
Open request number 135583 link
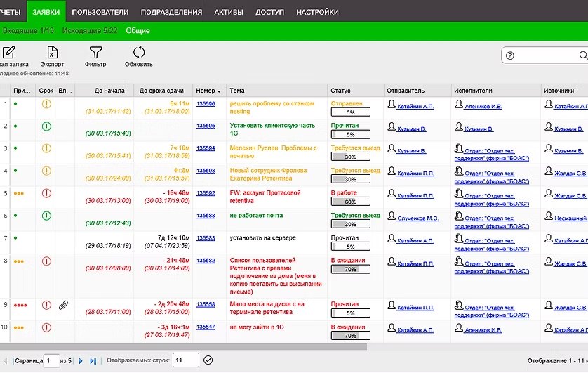click(x=206, y=238)
